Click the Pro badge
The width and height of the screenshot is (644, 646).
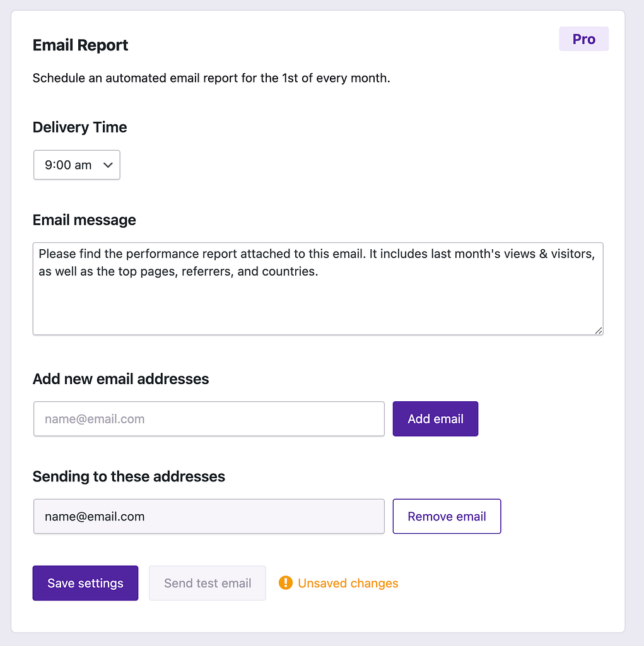583,39
